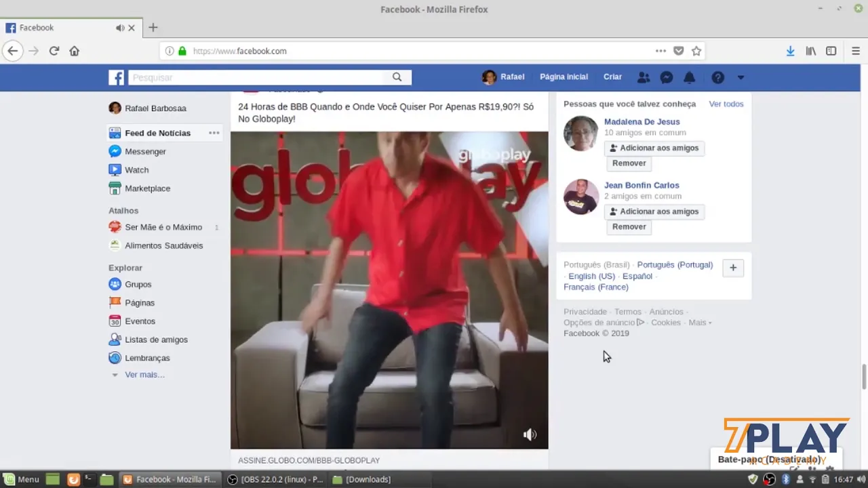Open Rafael Barbosaa profile in sidebar

tap(147, 108)
